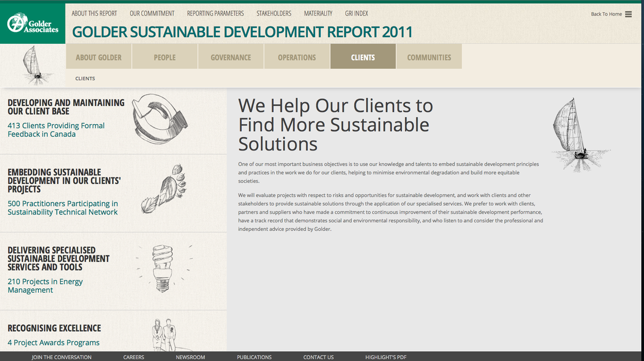Click the recycling arrows sketch icon
This screenshot has width=644, height=361.
click(160, 119)
